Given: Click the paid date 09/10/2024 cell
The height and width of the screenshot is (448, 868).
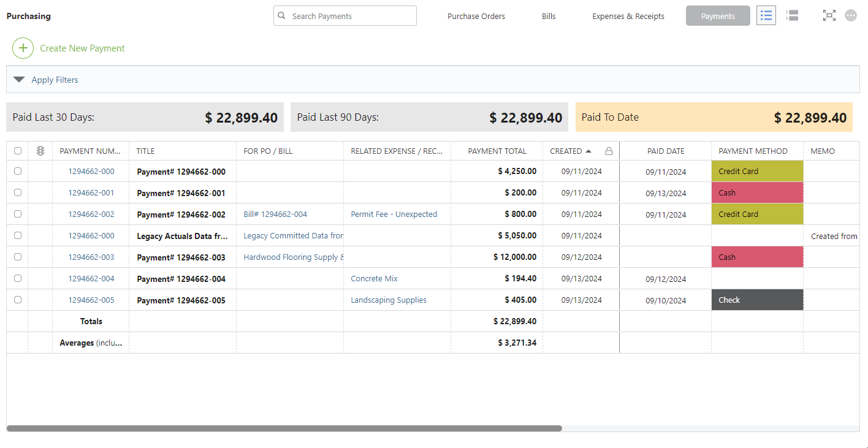Looking at the screenshot, I should click(x=666, y=300).
